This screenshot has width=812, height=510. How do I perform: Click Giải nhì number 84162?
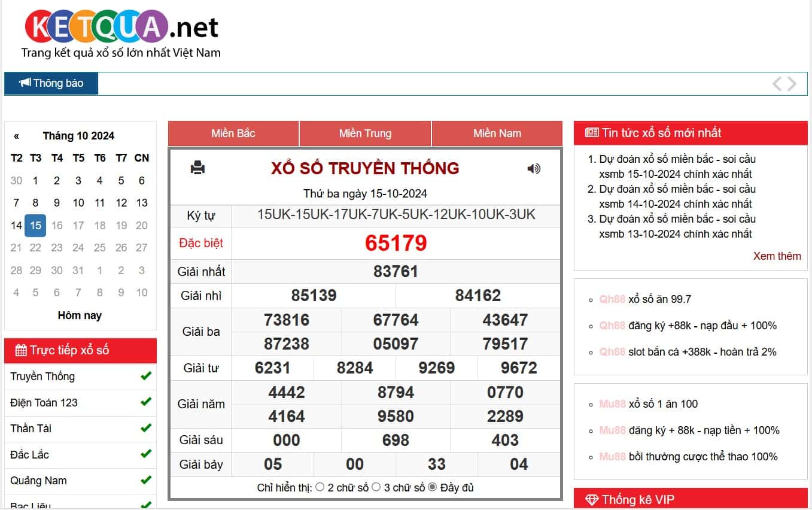point(478,296)
